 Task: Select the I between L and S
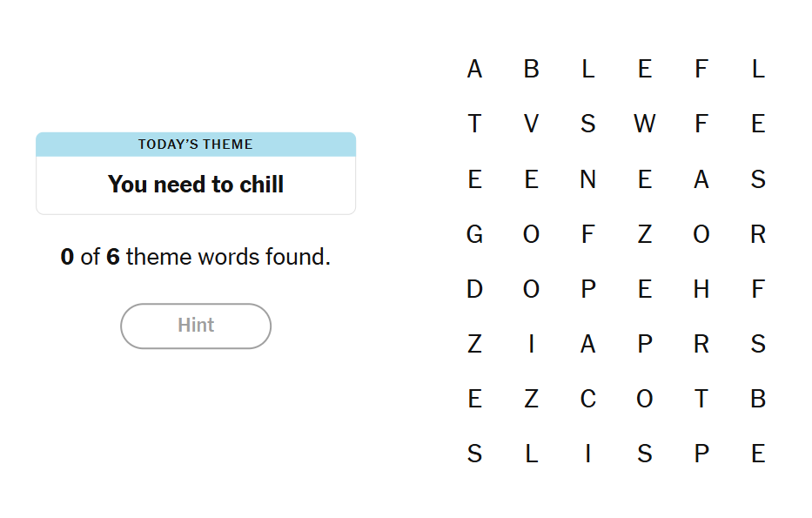(587, 454)
